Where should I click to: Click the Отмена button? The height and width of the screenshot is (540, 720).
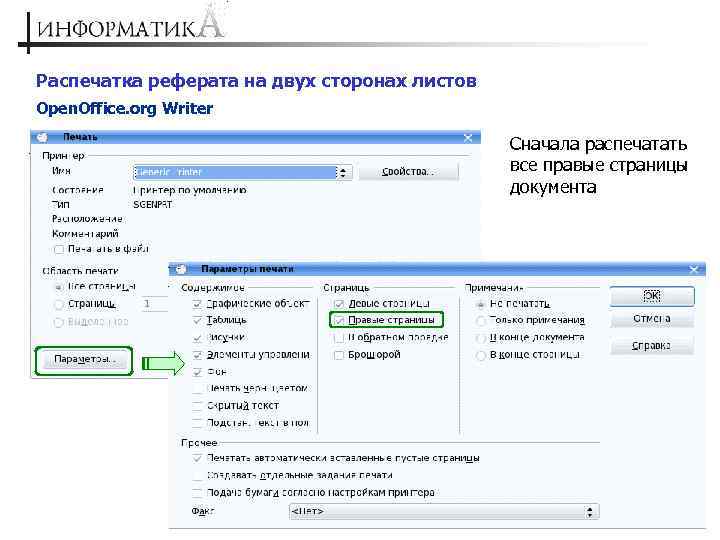pos(652,319)
